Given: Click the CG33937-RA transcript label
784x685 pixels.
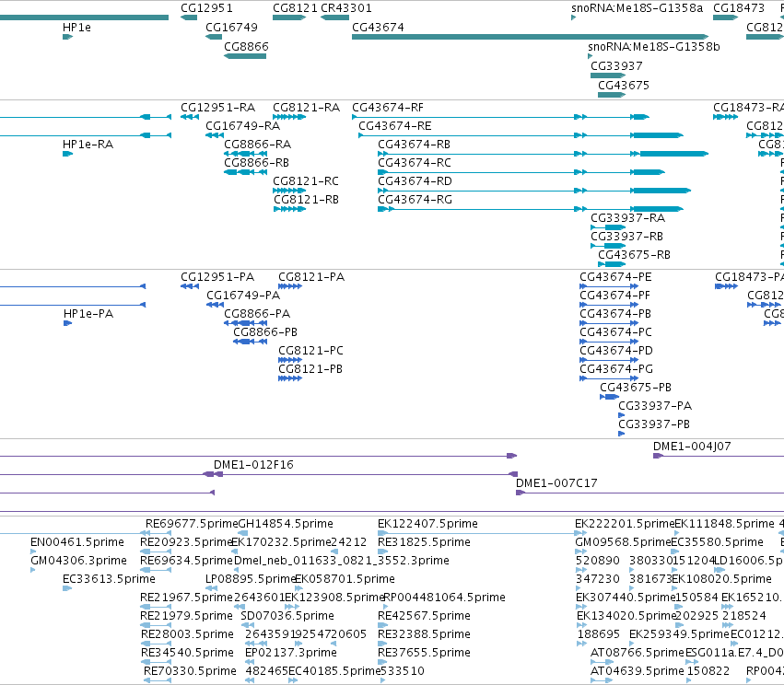Looking at the screenshot, I should (627, 218).
